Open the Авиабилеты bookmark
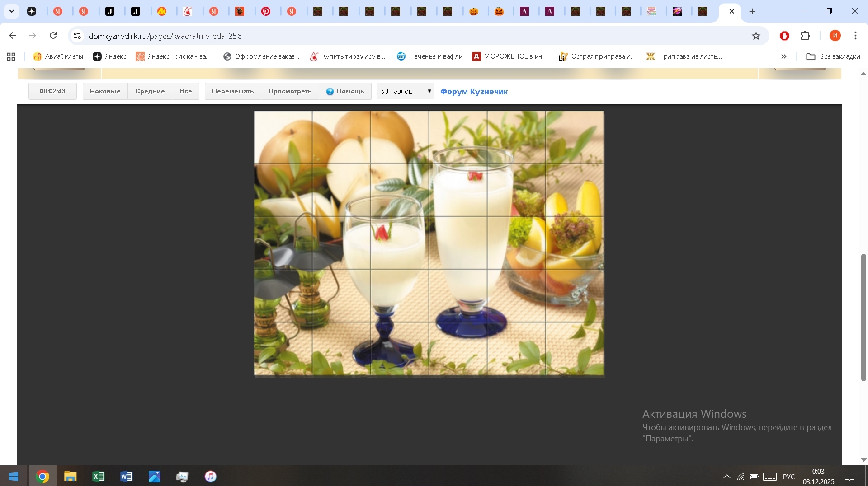The image size is (868, 486). click(58, 56)
